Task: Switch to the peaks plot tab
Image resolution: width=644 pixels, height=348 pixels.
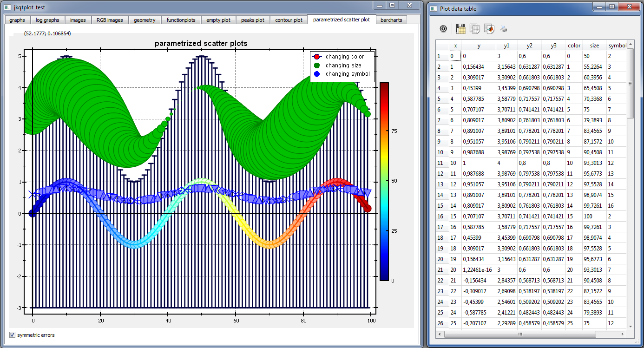Action: pos(253,20)
